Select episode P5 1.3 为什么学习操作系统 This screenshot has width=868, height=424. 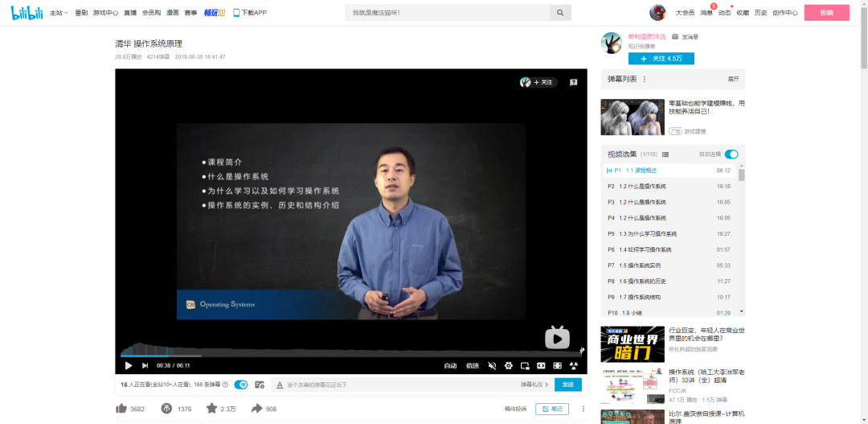pyautogui.click(x=669, y=234)
